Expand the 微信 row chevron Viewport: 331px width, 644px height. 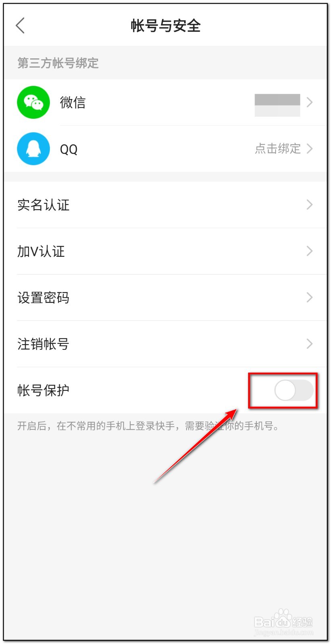coord(309,102)
